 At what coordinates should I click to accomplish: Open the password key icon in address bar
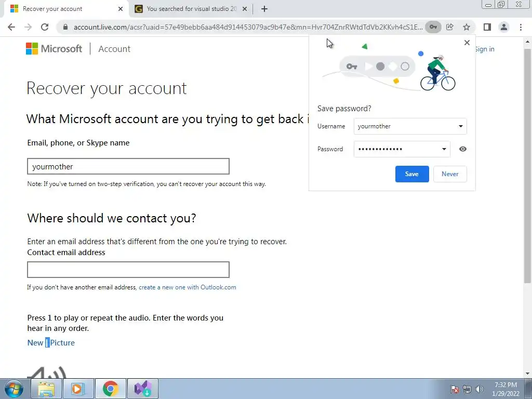(433, 27)
